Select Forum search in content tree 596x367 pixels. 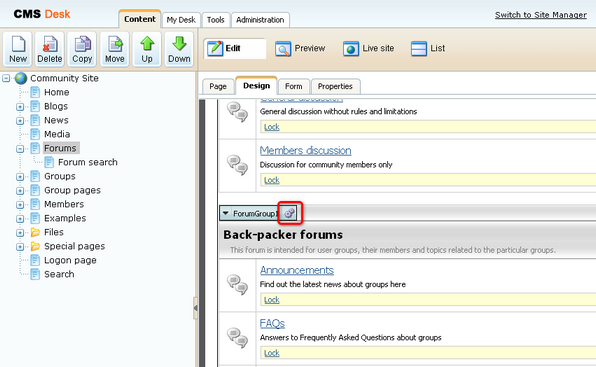click(88, 162)
